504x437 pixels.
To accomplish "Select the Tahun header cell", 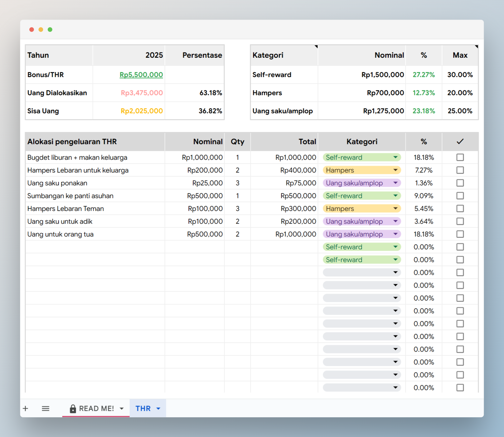I will [59, 55].
